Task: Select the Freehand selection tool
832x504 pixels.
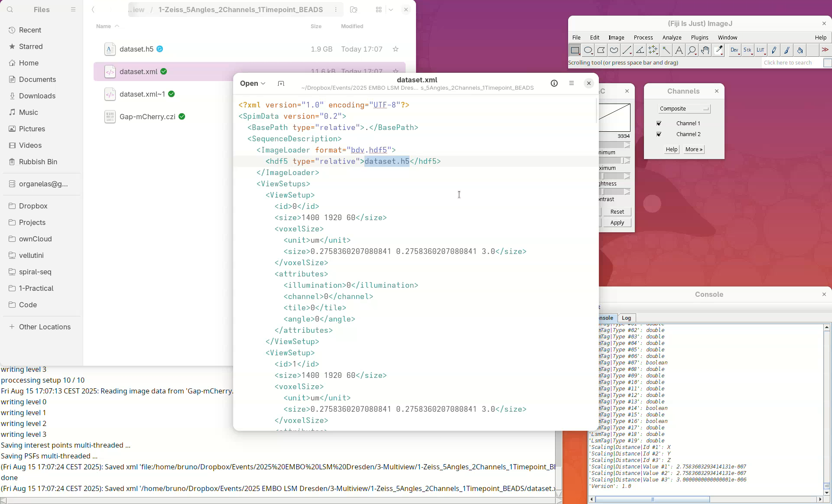Action: [x=614, y=50]
